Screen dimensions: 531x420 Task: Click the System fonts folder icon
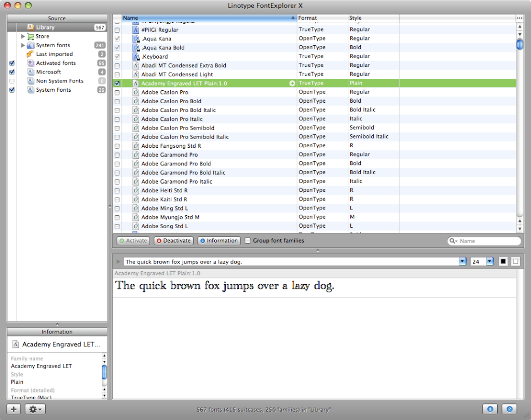(31, 45)
